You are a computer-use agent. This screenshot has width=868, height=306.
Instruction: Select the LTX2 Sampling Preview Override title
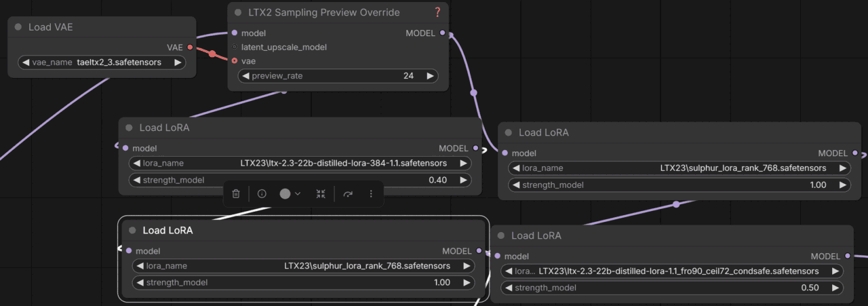324,12
